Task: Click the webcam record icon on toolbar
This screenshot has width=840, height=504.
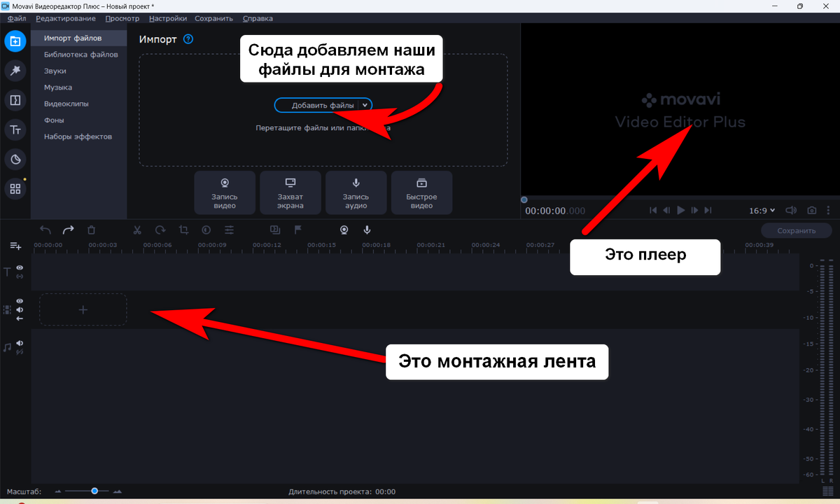Action: click(344, 230)
